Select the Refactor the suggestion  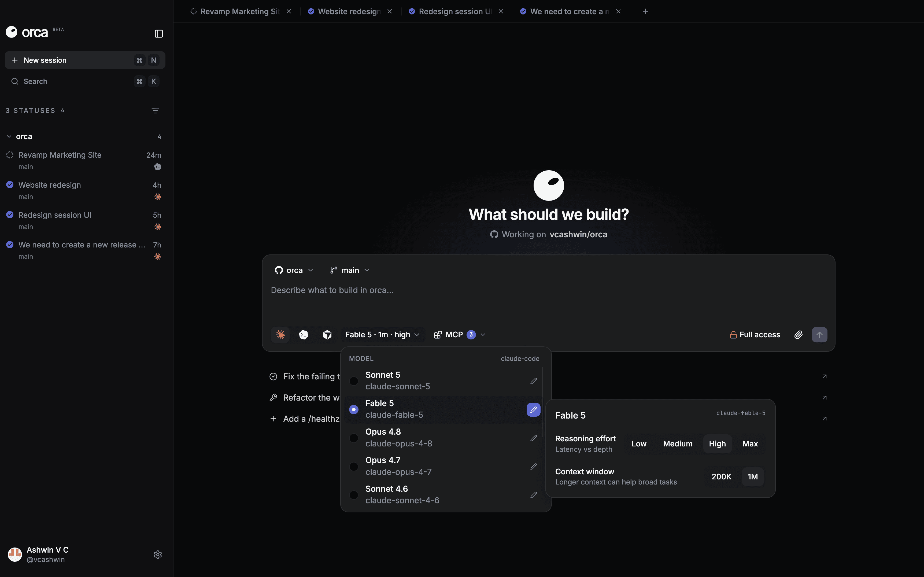coord(305,398)
